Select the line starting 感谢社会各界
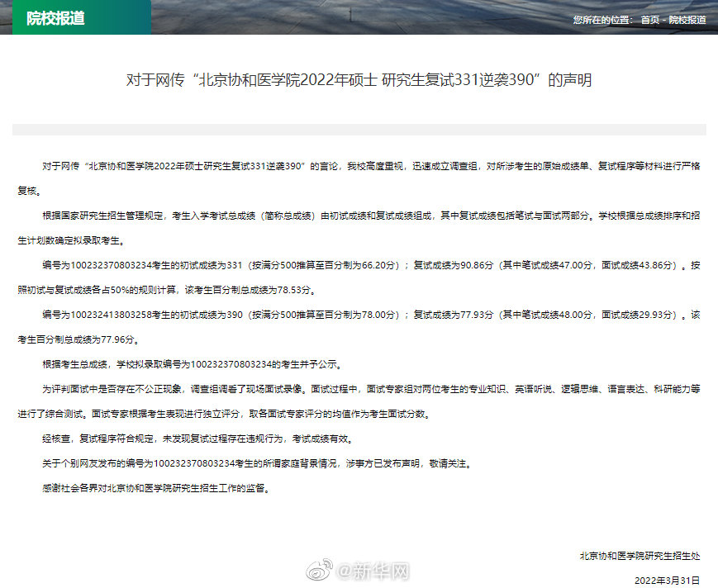The height and width of the screenshot is (588, 718). [157, 488]
